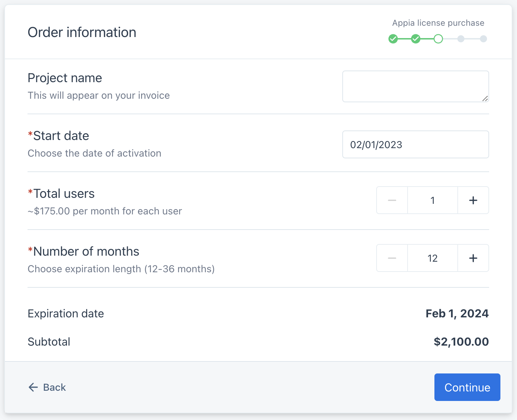Click the Start date field label
Viewport: 517px width, 420px height.
coord(61,136)
